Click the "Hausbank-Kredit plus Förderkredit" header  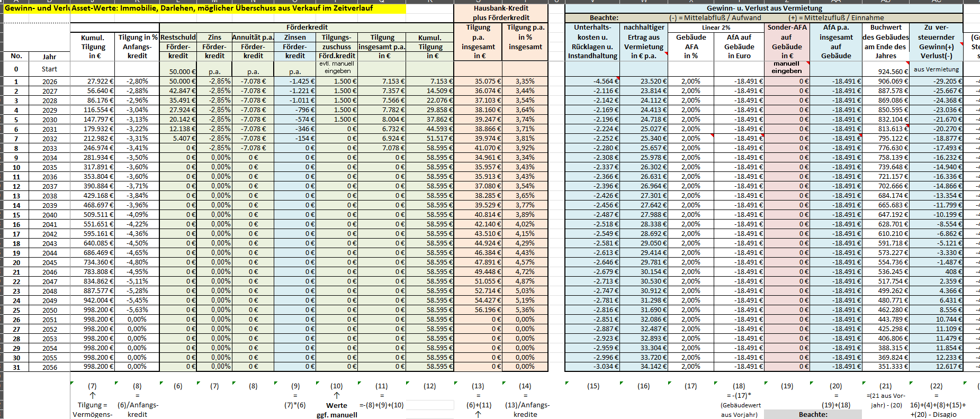tap(501, 13)
